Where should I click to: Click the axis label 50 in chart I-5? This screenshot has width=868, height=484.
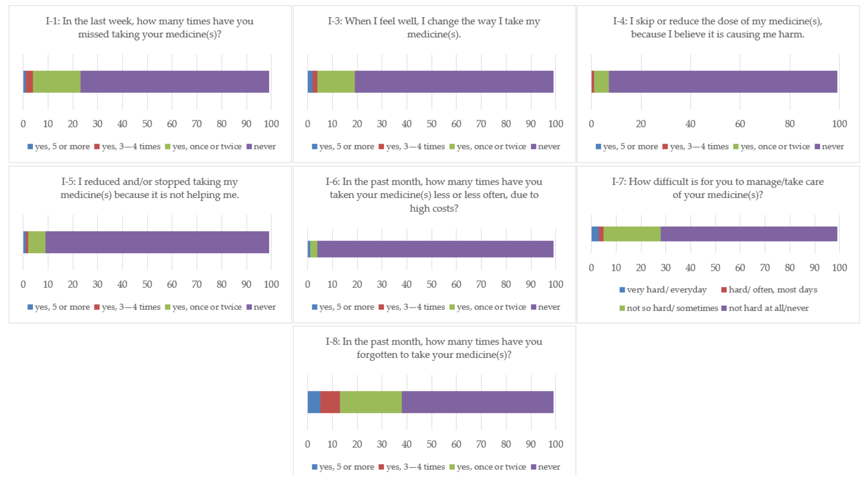coord(147,284)
